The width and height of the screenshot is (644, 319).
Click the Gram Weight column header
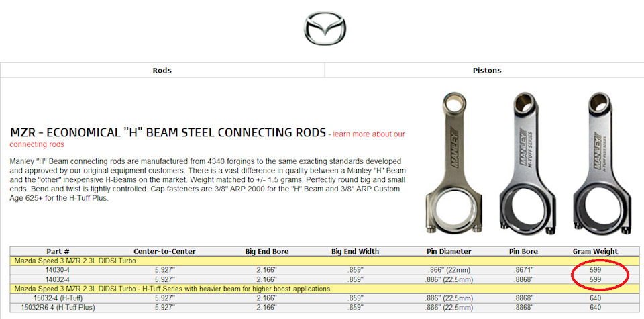(x=595, y=251)
